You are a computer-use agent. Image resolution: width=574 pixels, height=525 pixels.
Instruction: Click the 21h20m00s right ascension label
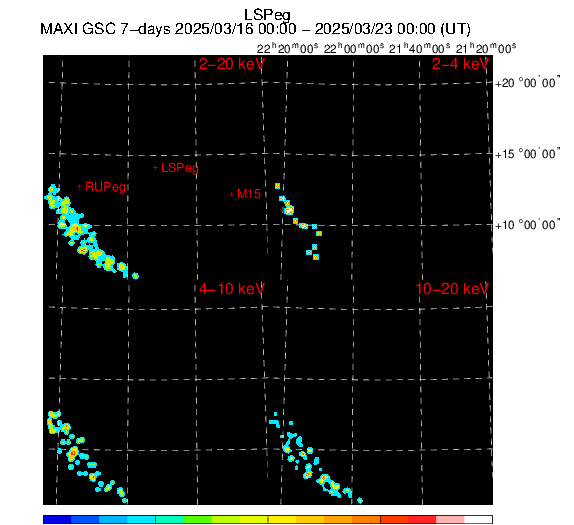[486, 48]
